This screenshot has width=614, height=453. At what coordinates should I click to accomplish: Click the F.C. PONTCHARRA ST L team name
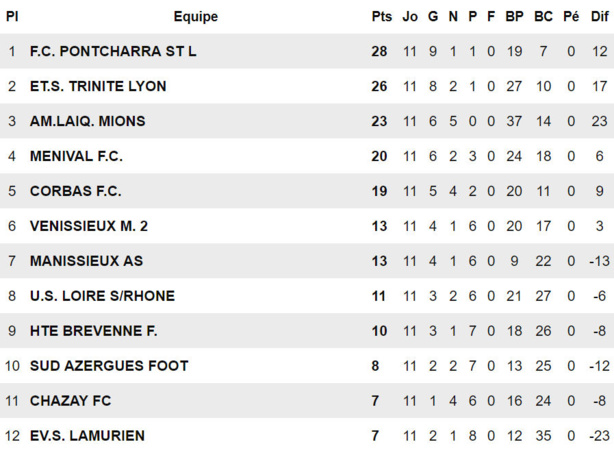[113, 51]
